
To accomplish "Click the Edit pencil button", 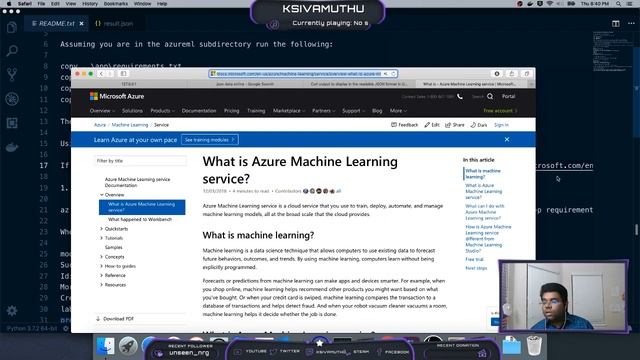I will 432,125.
